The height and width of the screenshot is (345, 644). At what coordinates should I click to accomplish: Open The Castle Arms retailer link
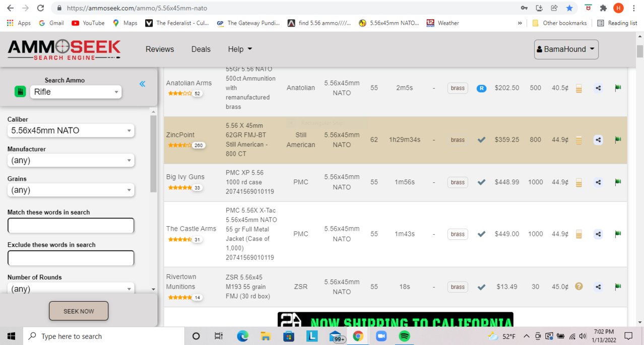coord(191,229)
